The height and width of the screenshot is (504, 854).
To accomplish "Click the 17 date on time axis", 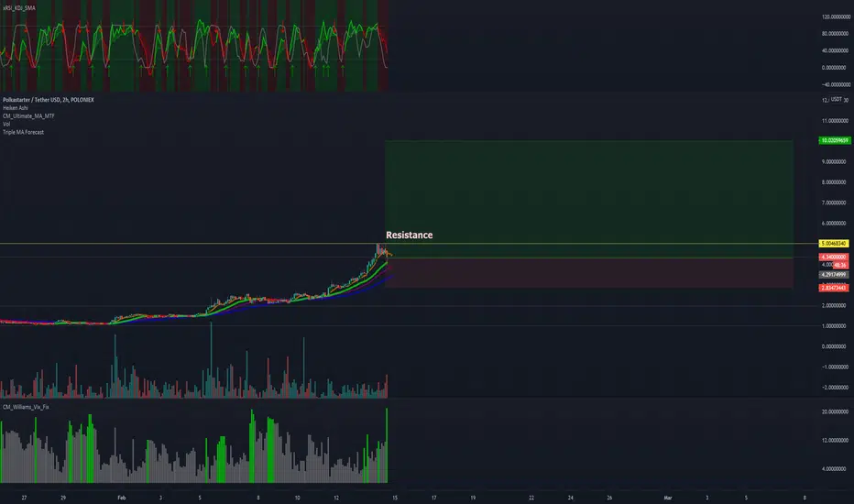I will click(x=434, y=498).
